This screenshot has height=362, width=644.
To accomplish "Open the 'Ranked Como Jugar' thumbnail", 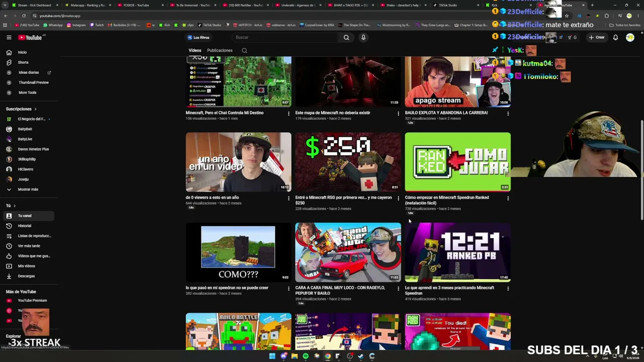I will (458, 162).
